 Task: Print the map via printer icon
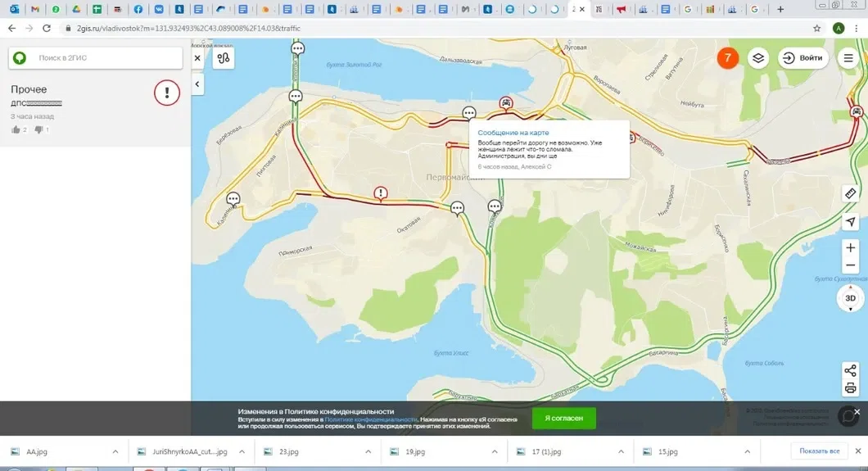(850, 388)
